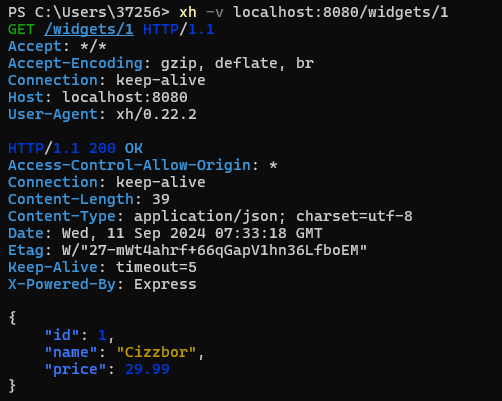
Task: Click the OK status text
Action: (134, 148)
